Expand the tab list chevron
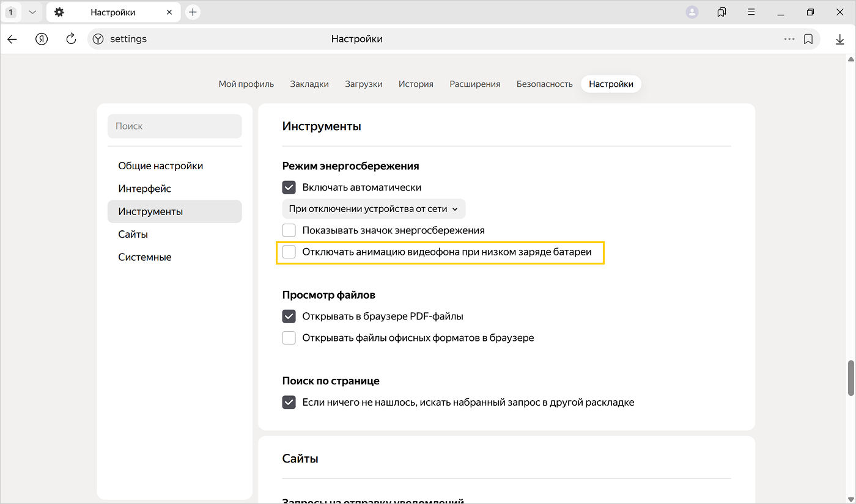Image resolution: width=856 pixels, height=504 pixels. tap(32, 12)
